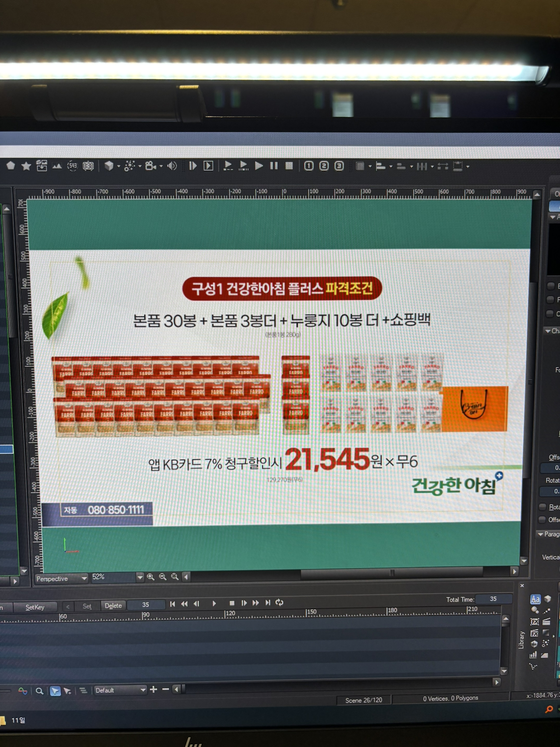
Task: Click the viewport horizontal scrollbar thumb
Action: 392,573
